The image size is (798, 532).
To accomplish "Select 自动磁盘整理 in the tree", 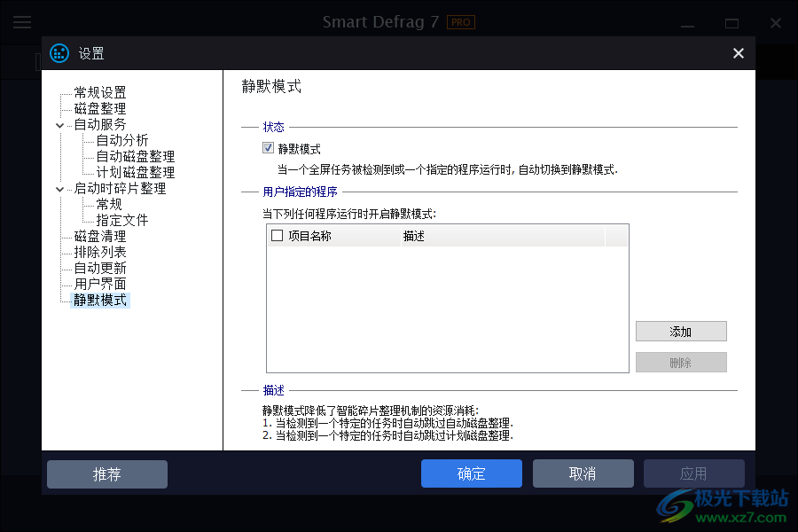I will (136, 156).
